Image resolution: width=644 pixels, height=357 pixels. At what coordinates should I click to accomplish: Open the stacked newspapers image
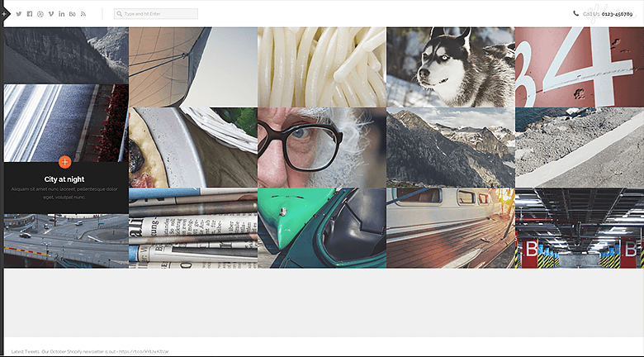click(x=192, y=228)
